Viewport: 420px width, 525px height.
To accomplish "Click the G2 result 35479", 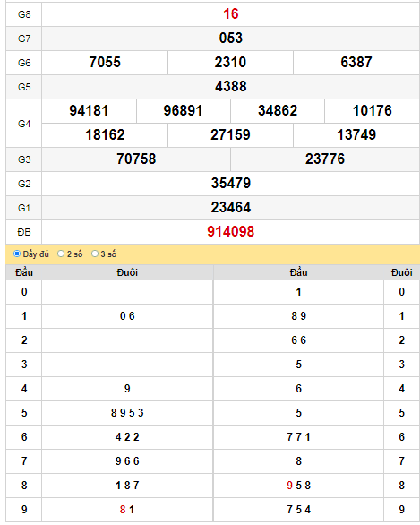I will pos(230,183).
